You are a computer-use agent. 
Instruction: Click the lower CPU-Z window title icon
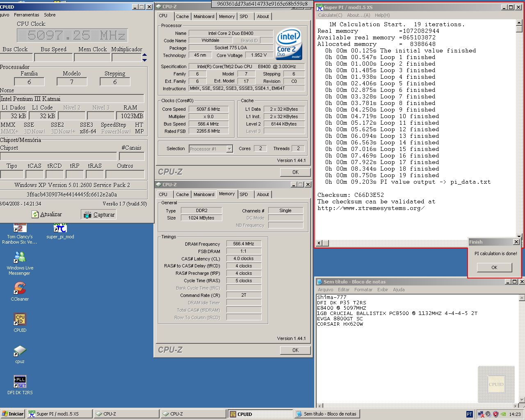(159, 184)
